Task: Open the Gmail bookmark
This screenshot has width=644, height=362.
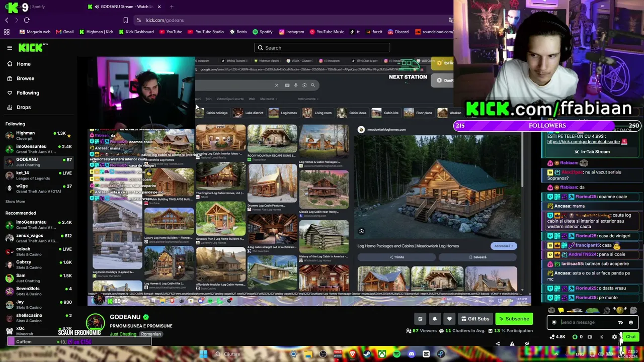Action: click(x=65, y=32)
